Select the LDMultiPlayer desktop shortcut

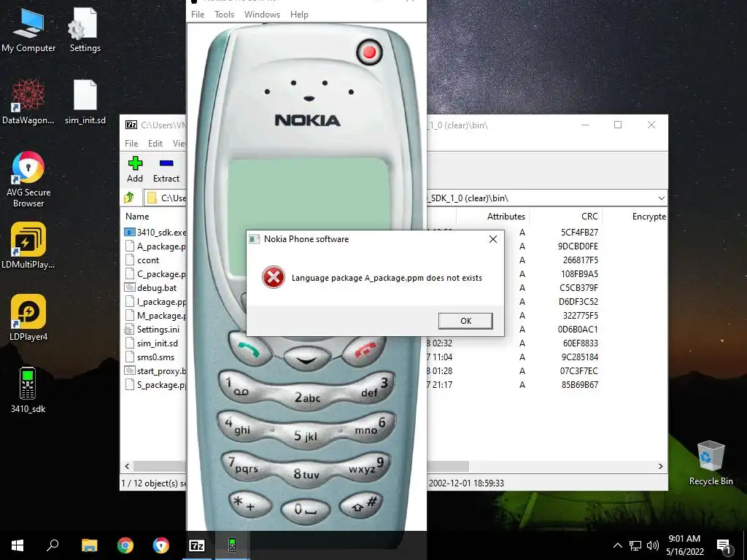pyautogui.click(x=28, y=246)
